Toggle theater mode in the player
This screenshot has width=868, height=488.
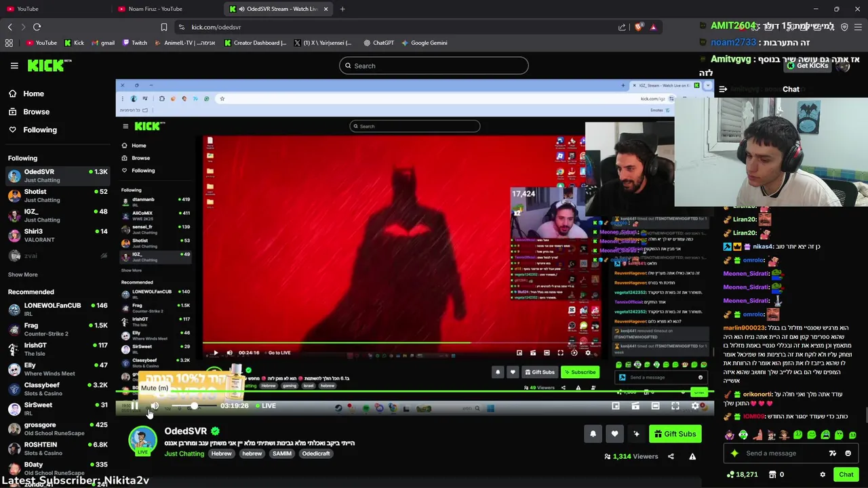point(655,406)
